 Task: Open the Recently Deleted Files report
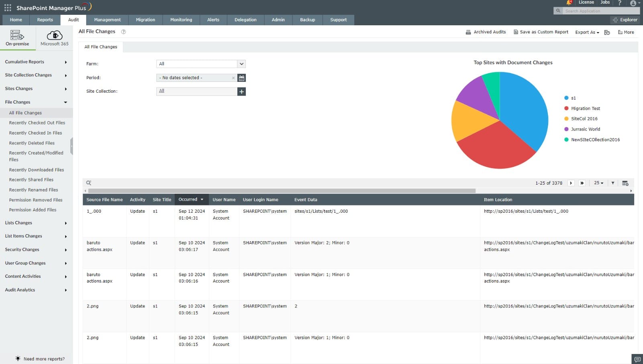click(32, 143)
